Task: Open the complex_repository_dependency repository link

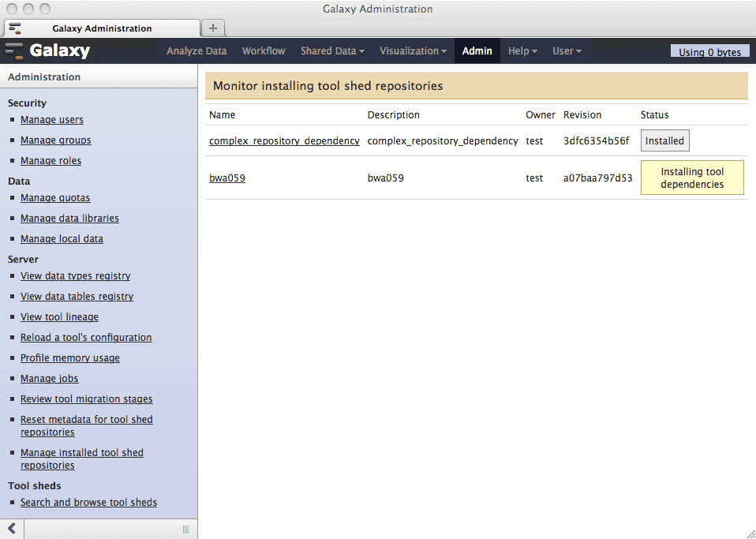Action: pos(284,141)
